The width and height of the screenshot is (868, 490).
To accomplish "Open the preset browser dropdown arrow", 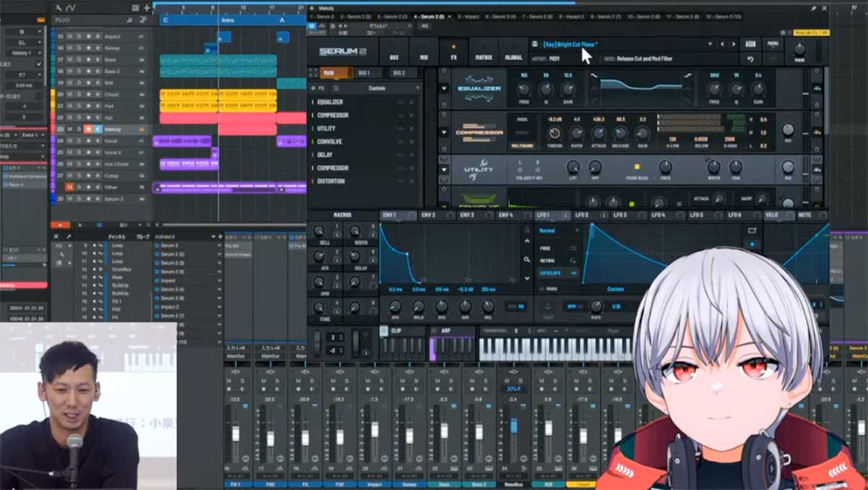I will tap(710, 44).
